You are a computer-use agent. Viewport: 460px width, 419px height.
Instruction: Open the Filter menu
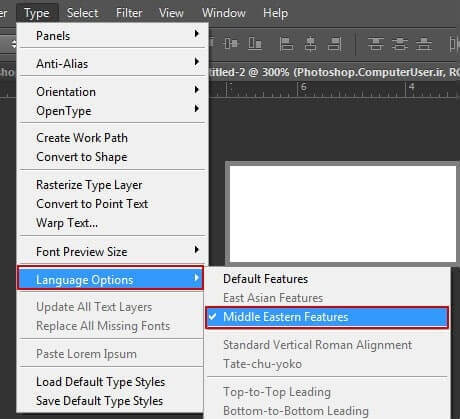coord(129,13)
